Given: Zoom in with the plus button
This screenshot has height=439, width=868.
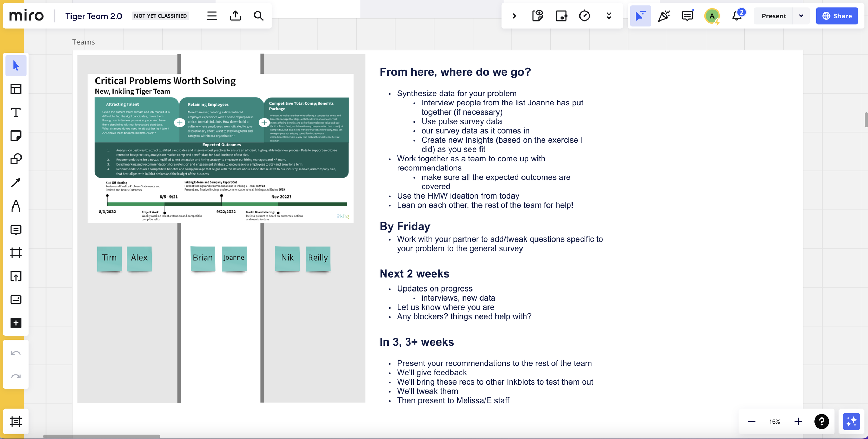Looking at the screenshot, I should [x=798, y=422].
